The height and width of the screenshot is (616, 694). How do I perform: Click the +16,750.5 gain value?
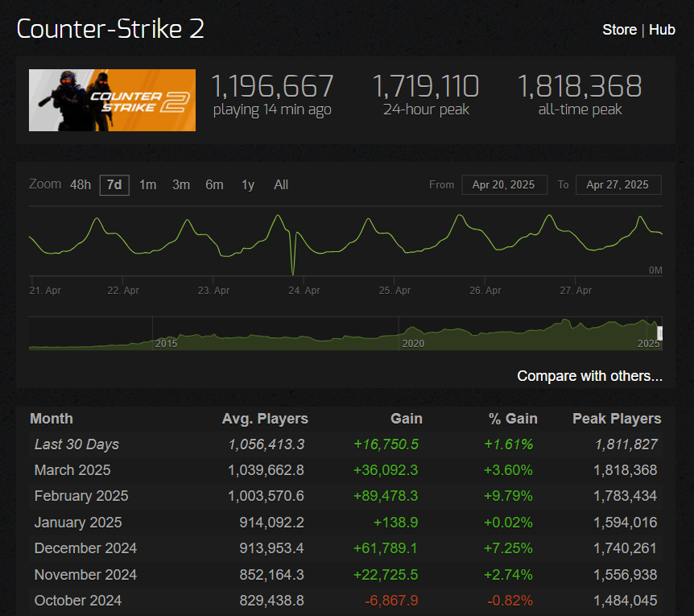(x=386, y=444)
